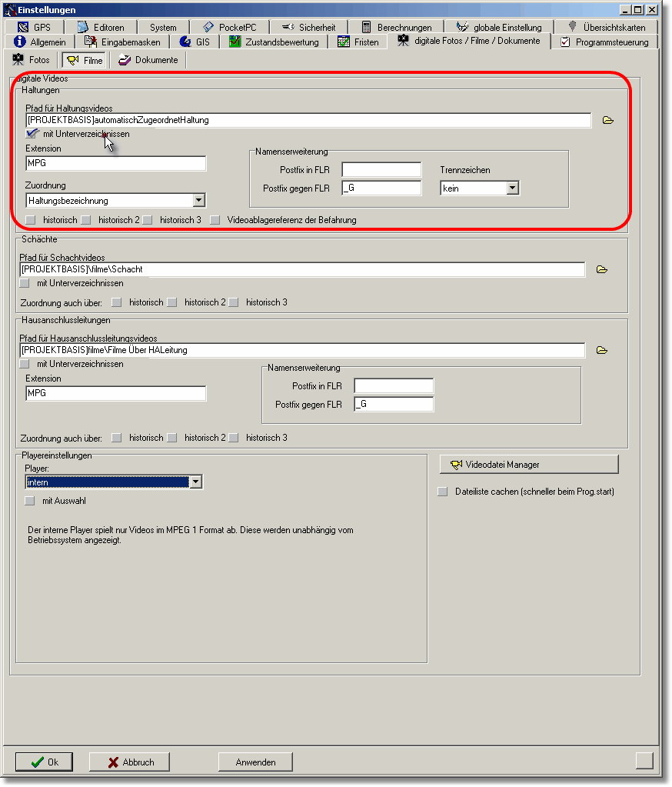Uncheck 'mit Unterverzeichnissen' for Haltungen

[31, 134]
